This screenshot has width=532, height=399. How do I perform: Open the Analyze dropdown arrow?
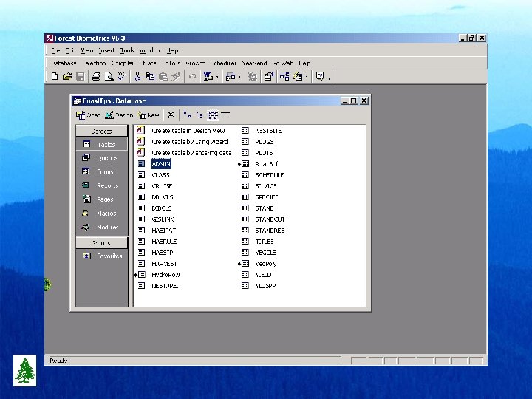pos(239,77)
